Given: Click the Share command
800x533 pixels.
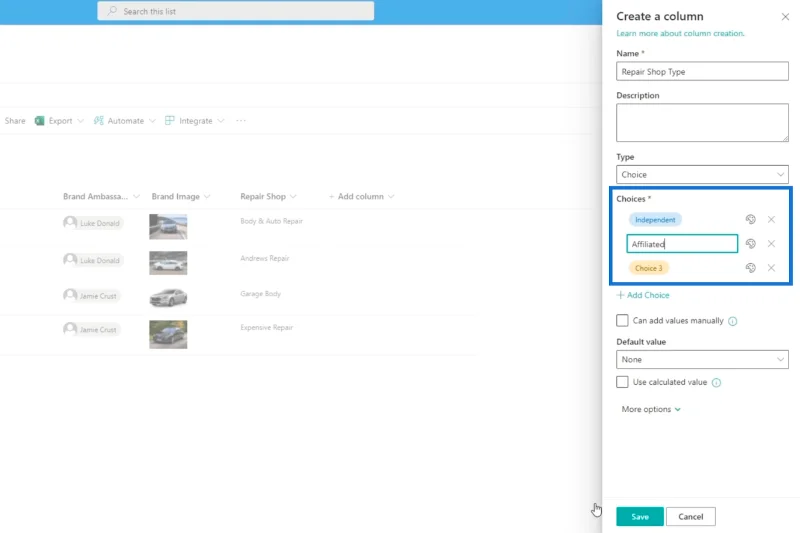Looking at the screenshot, I should point(15,121).
